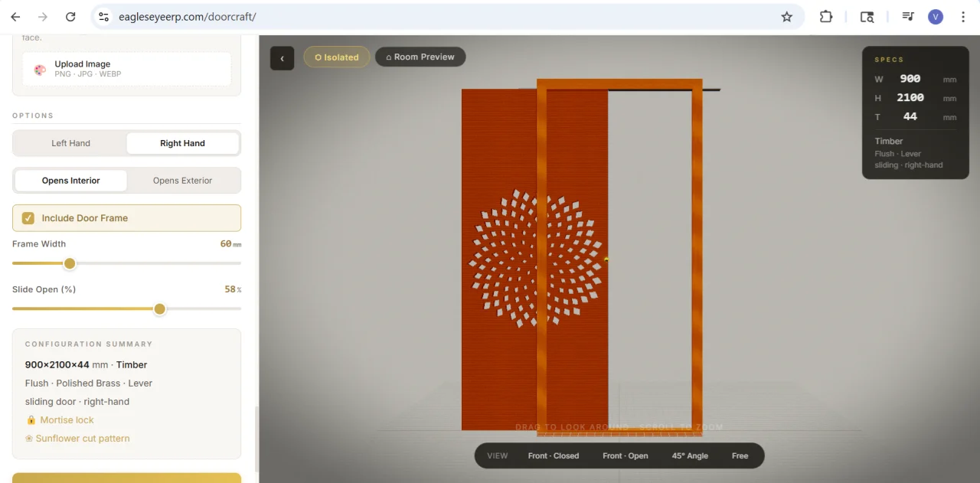980x483 pixels.
Task: Open browser extensions puzzle icon
Action: (826, 17)
